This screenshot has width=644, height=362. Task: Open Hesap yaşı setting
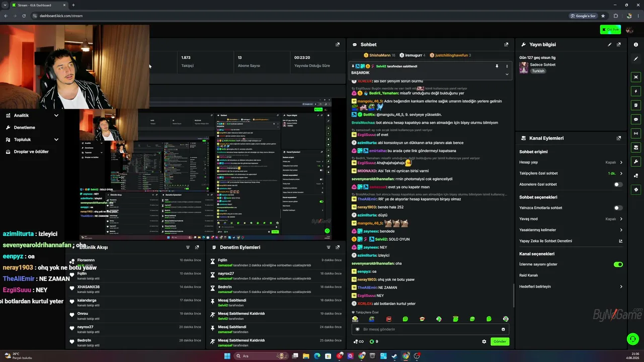(x=571, y=162)
